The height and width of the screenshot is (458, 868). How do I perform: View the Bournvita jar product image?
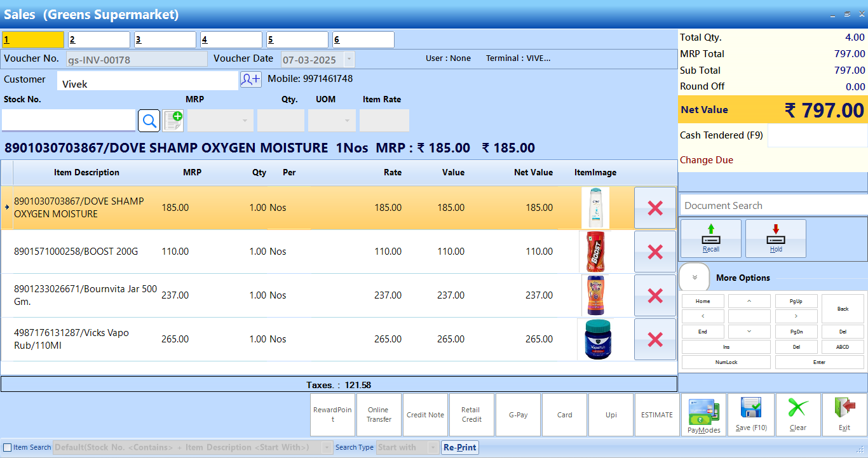[x=595, y=295]
